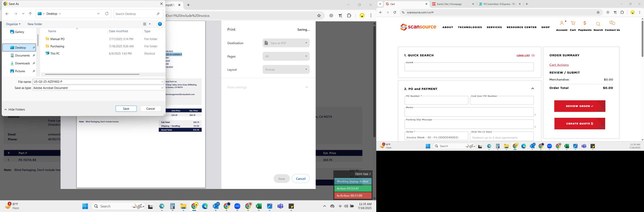Screen dimensions: 644x212
Task: Open the Terms Invoice Week dropdown
Action: coord(436,137)
